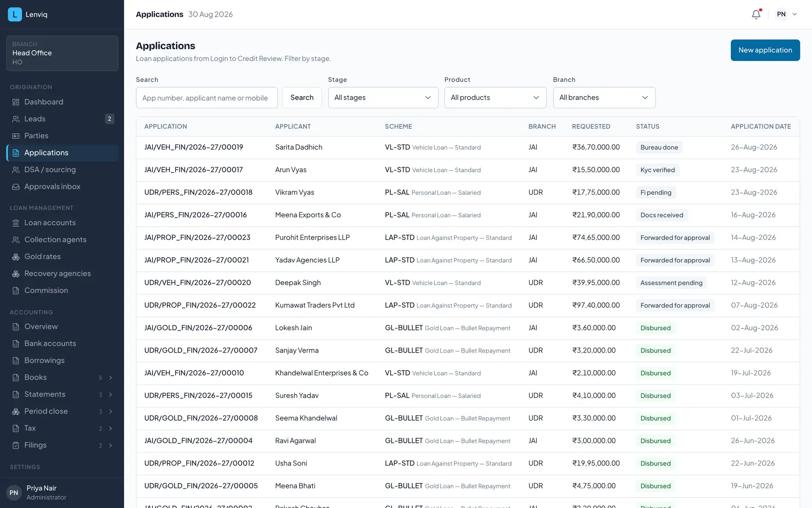Click Forwarded for approval for Kumawat Traders
This screenshot has height=508, width=812.
click(x=675, y=305)
